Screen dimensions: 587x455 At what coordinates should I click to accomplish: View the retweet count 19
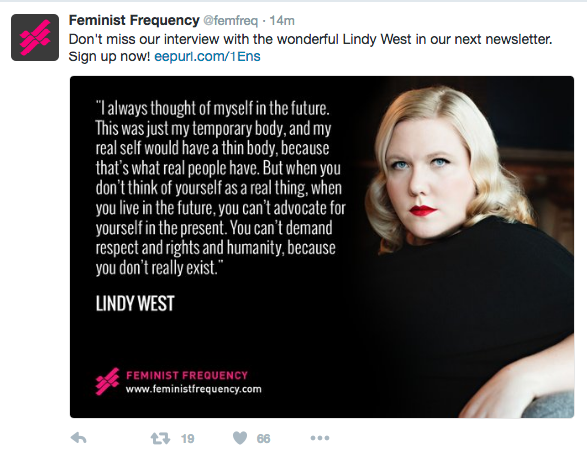click(188, 439)
